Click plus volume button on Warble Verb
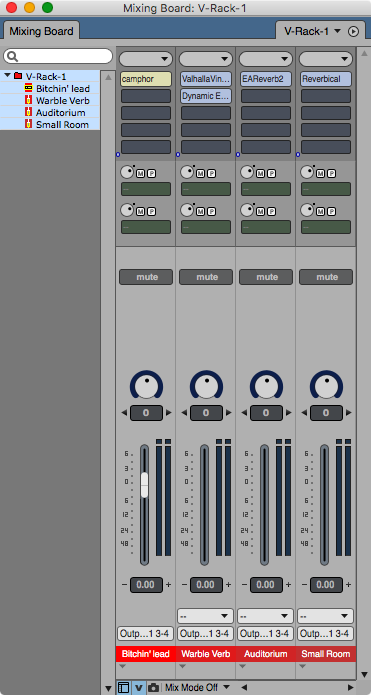The width and height of the screenshot is (371, 695). [x=229, y=585]
